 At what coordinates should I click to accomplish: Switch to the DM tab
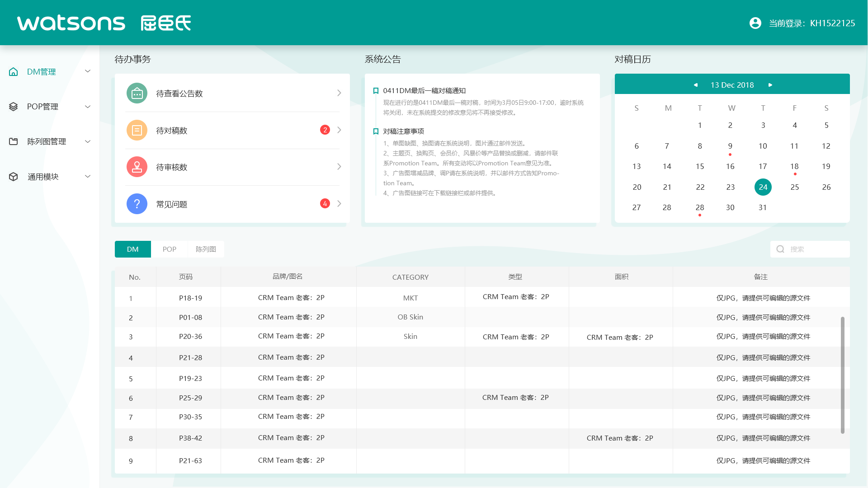133,249
